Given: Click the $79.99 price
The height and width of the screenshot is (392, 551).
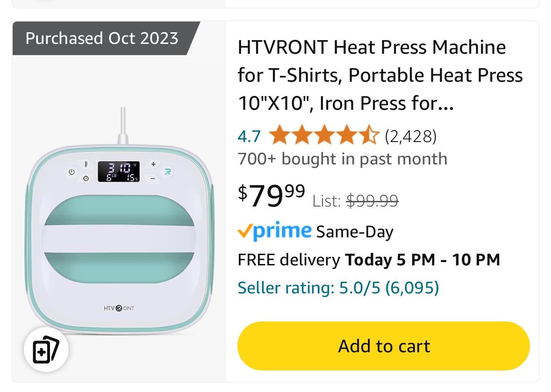Looking at the screenshot, I should coord(272,195).
